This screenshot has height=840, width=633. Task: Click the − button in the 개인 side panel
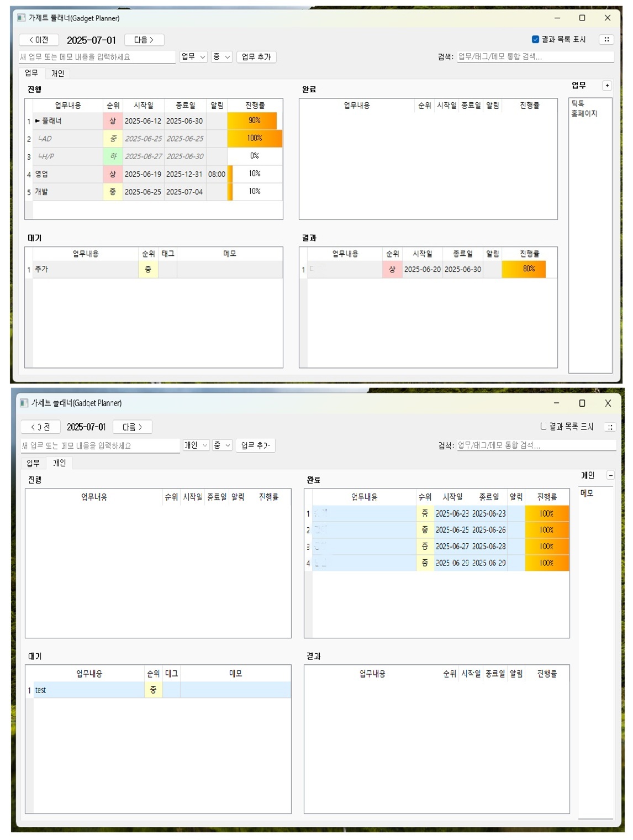pyautogui.click(x=610, y=475)
